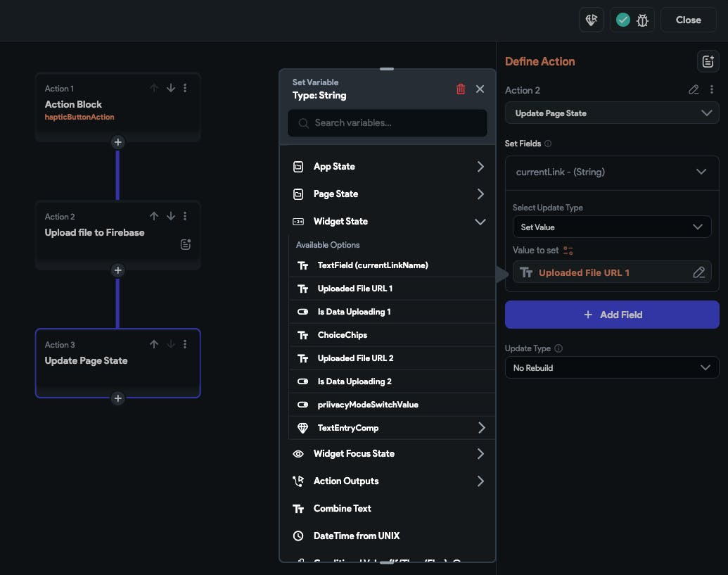Open the Update Type No Rebuild dropdown
Viewport: 728px width, 575px height.
612,367
